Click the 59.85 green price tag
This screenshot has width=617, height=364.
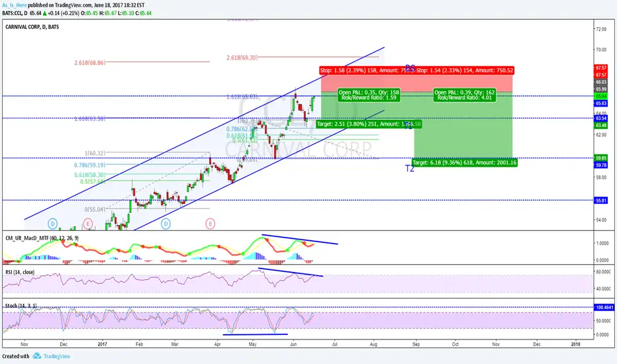coord(601,158)
